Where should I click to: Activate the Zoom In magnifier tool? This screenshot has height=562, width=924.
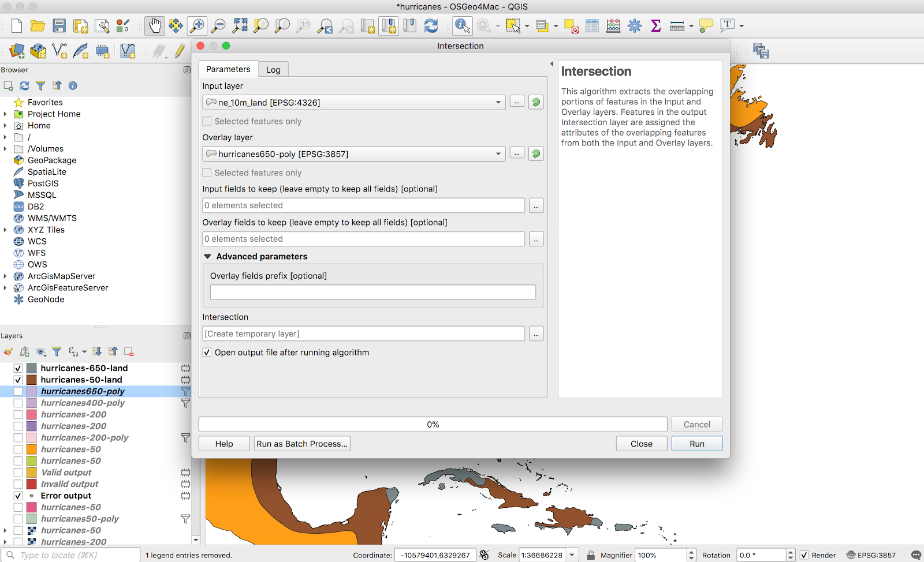click(197, 26)
